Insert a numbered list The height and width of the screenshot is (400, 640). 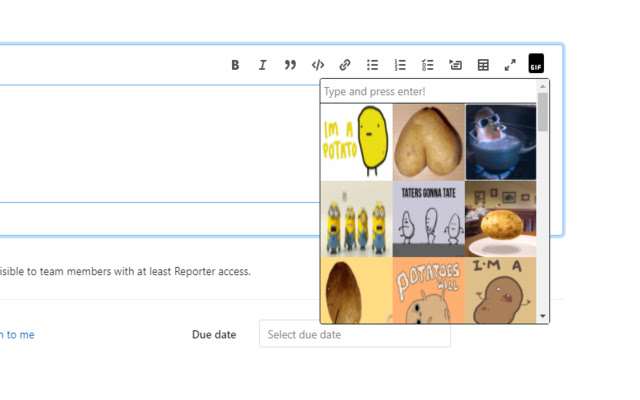(x=400, y=65)
